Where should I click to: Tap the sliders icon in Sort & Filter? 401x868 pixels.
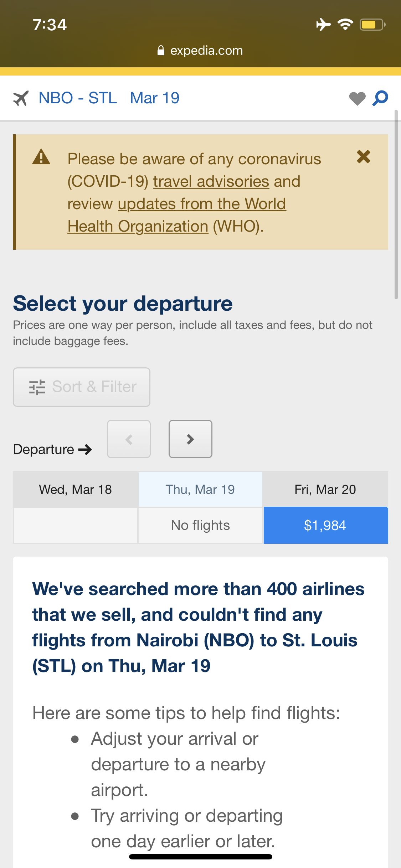click(x=37, y=387)
